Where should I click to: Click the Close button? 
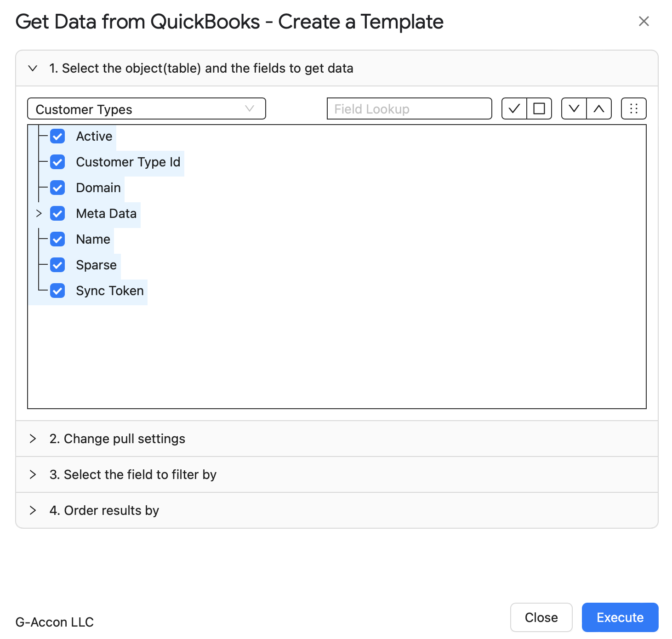click(x=541, y=617)
